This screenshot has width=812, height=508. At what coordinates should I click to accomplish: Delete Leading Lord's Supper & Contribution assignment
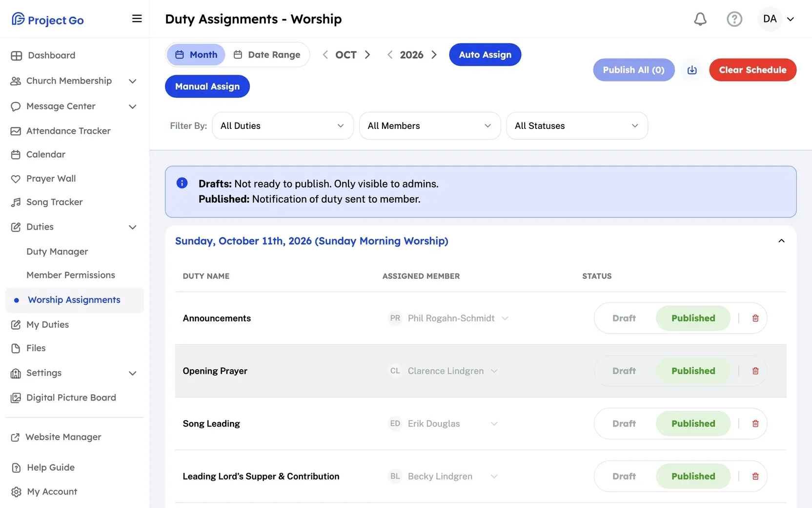coord(755,476)
